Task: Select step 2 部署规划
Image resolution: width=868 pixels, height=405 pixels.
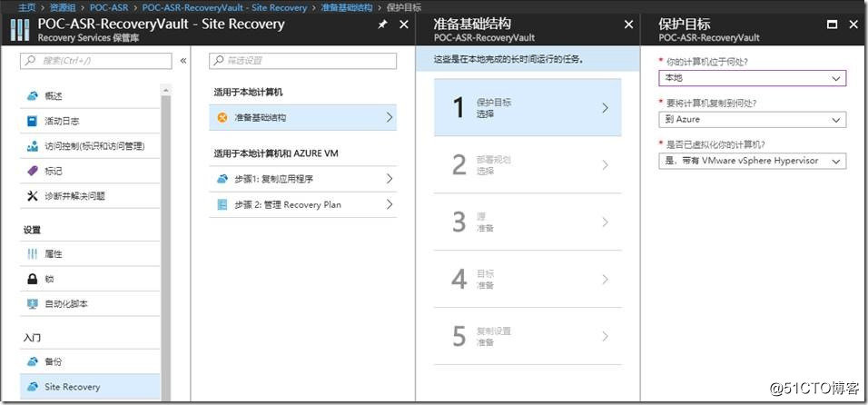Action: coord(528,165)
